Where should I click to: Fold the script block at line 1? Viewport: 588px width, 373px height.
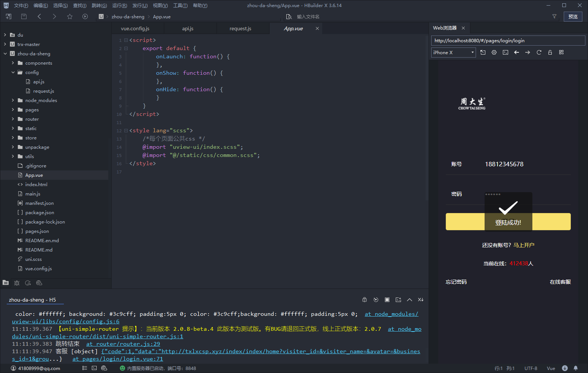[x=126, y=40]
